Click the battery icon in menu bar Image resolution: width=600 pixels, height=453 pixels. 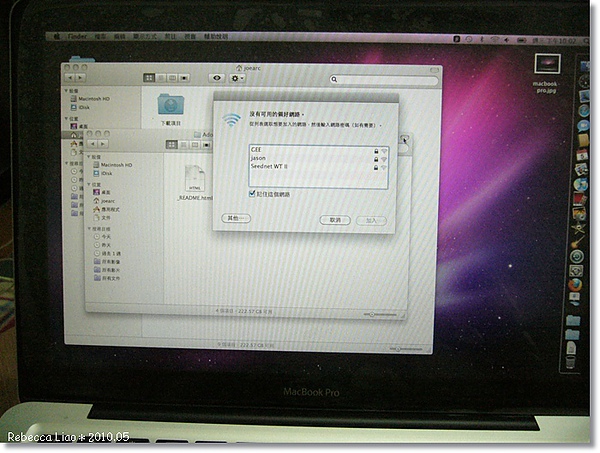[521, 40]
